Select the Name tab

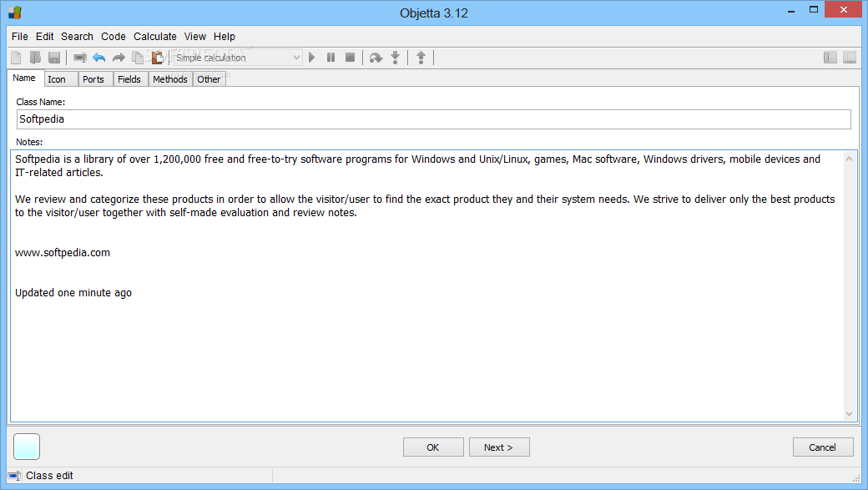(x=24, y=78)
